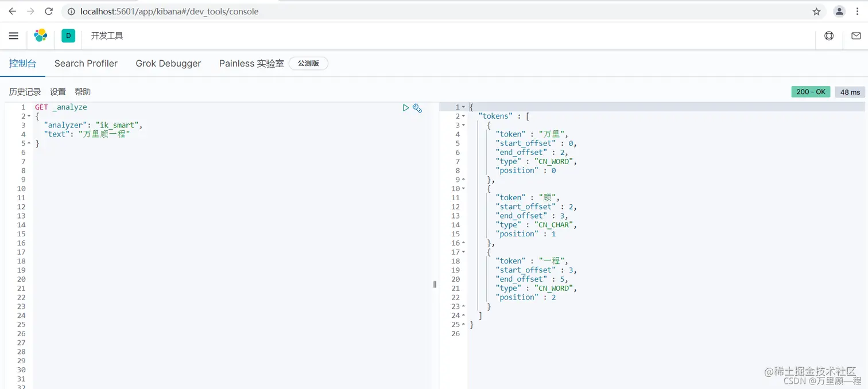Image resolution: width=868 pixels, height=389 pixels.
Task: Collapse tokens array fold at line 2
Action: (x=463, y=116)
